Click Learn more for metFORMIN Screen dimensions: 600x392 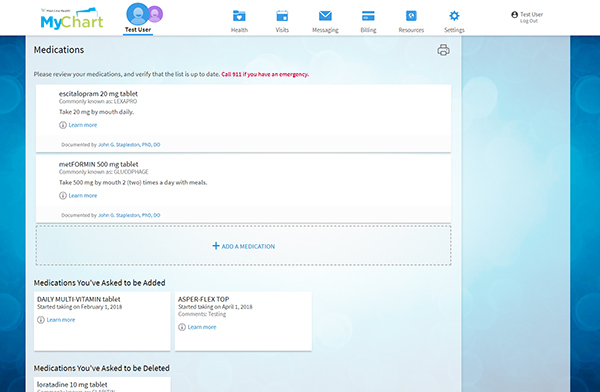83,196
